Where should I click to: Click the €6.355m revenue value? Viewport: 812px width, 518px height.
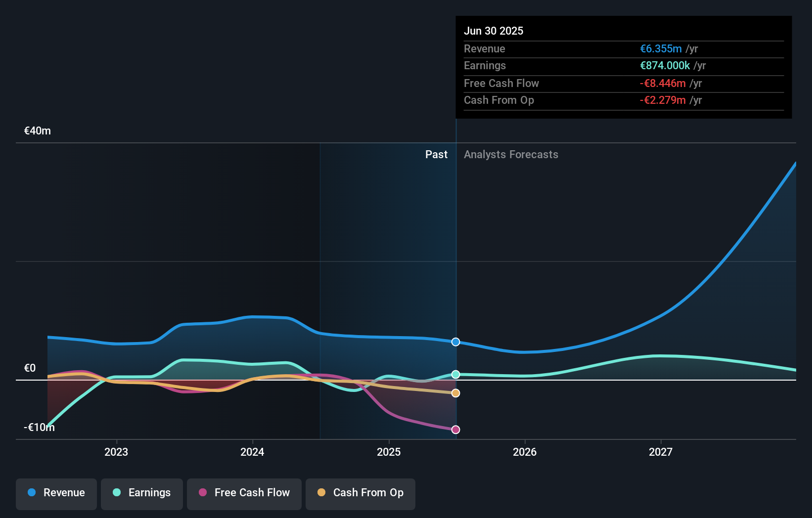tap(661, 49)
